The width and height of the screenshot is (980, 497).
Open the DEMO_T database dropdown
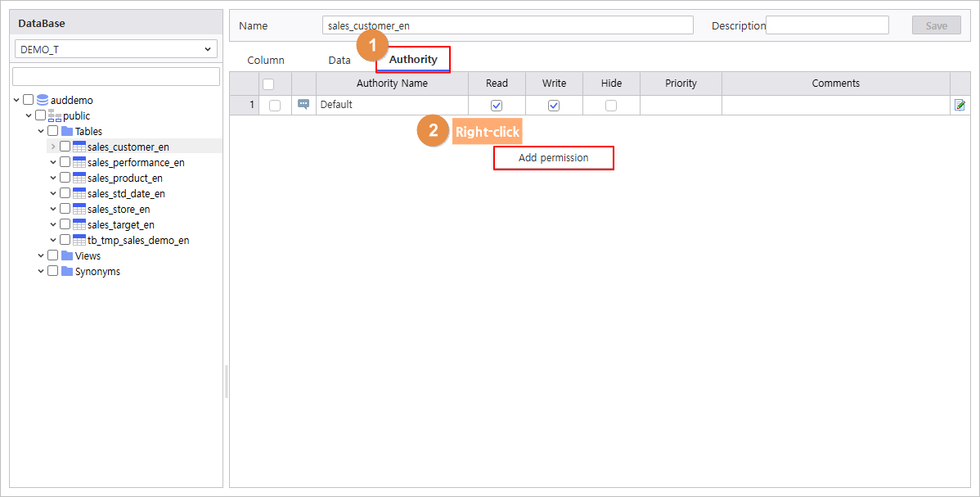[115, 49]
